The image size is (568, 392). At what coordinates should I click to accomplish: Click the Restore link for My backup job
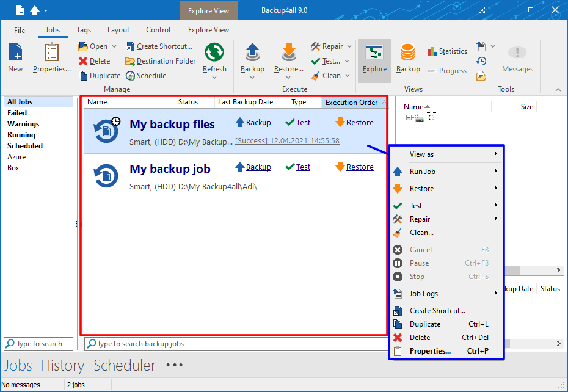[x=360, y=167]
